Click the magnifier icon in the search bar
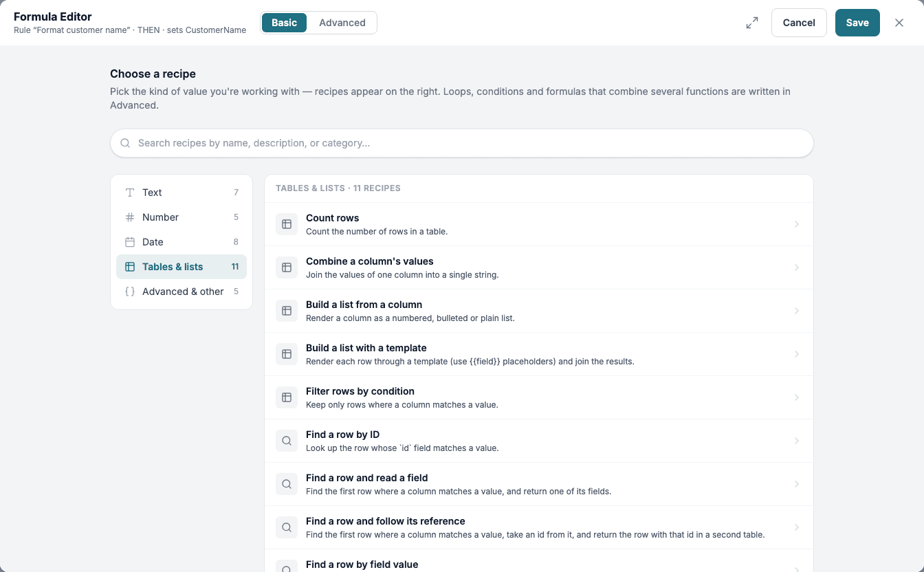 tap(125, 143)
